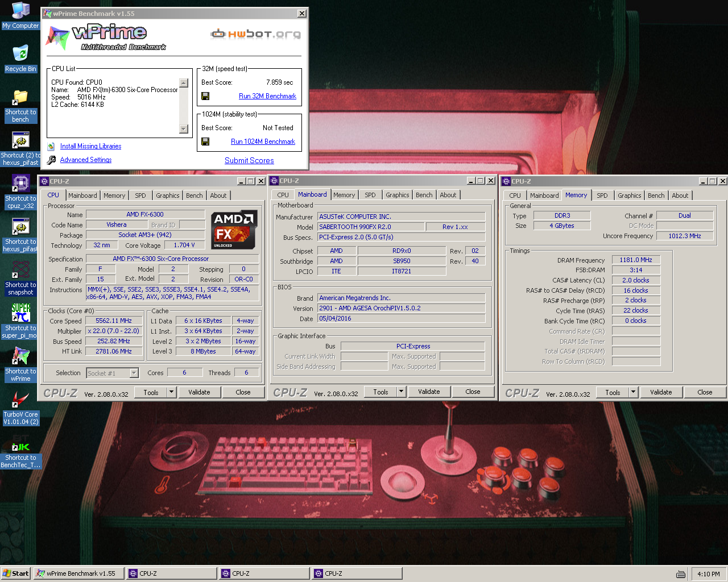728x582 pixels.
Task: Open the TurboV Core V1.01.04 icon
Action: (20, 408)
